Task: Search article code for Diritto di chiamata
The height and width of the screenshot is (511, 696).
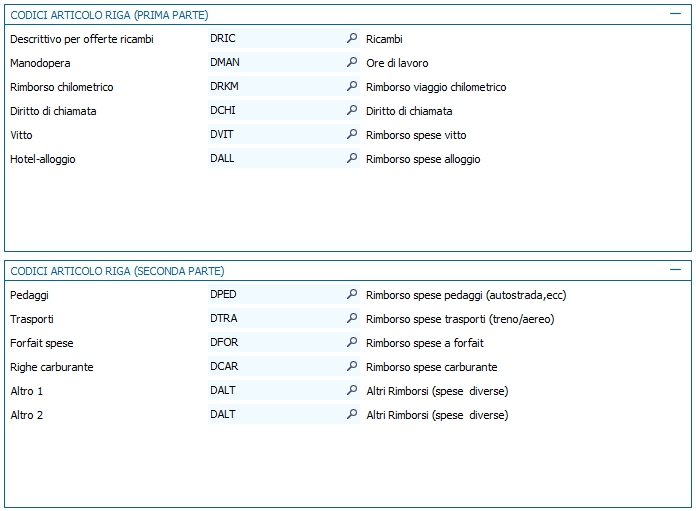Action: [351, 111]
